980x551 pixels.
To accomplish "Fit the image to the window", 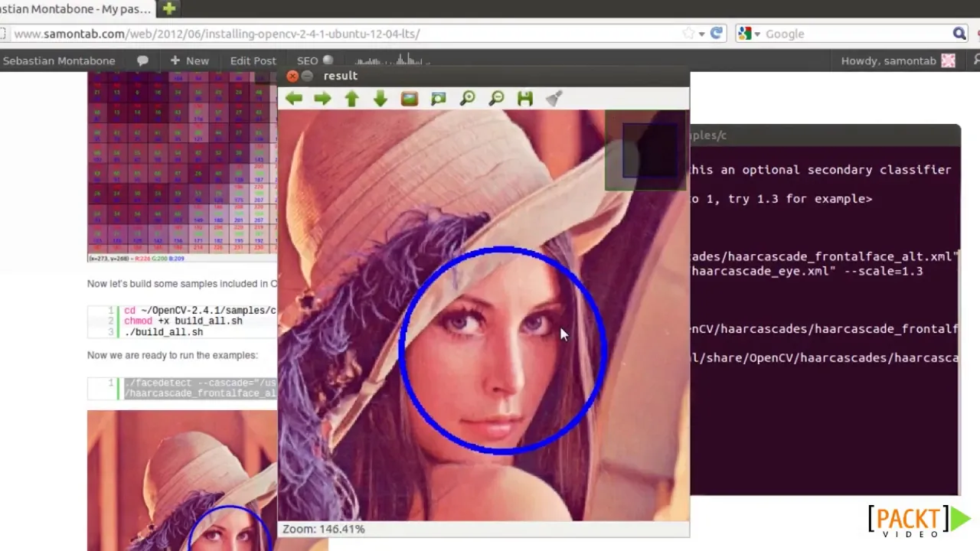I will [439, 99].
